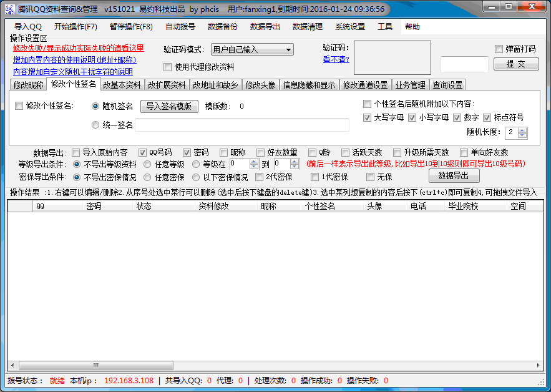Check the 活跃天数 checkbox
The width and height of the screenshot is (551, 392).
coord(346,152)
